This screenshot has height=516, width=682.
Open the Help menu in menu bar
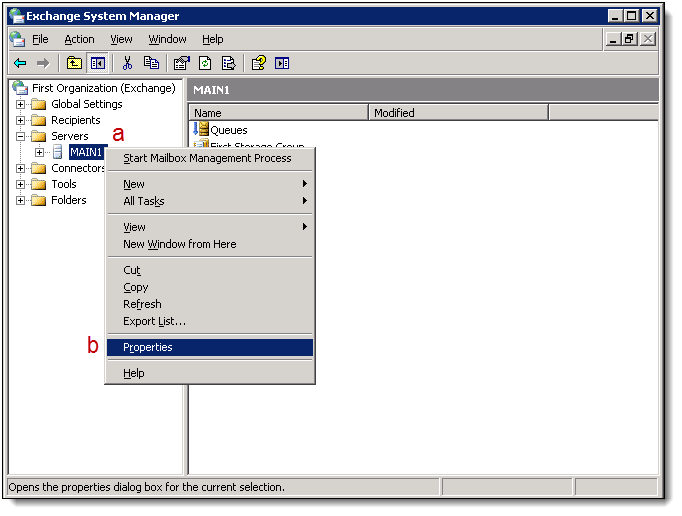click(x=213, y=39)
